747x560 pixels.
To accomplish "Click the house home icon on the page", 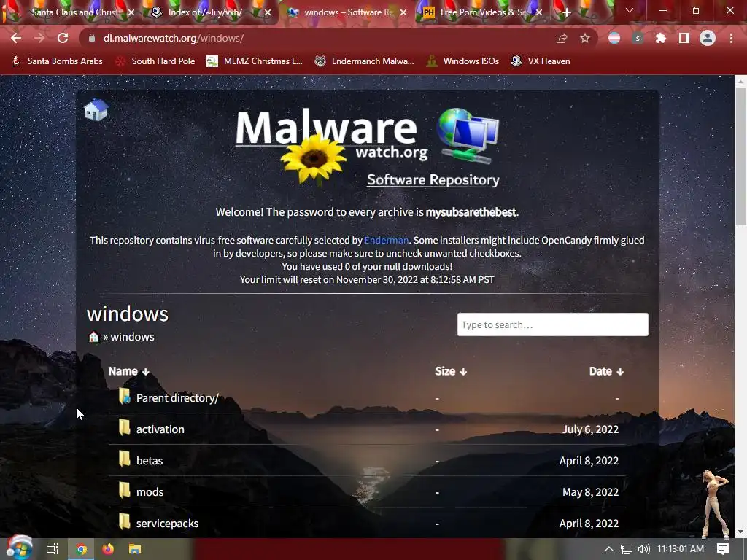I will click(96, 109).
